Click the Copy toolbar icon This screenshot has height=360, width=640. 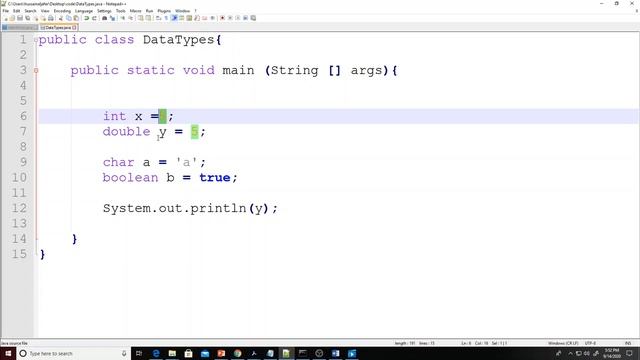68,18
